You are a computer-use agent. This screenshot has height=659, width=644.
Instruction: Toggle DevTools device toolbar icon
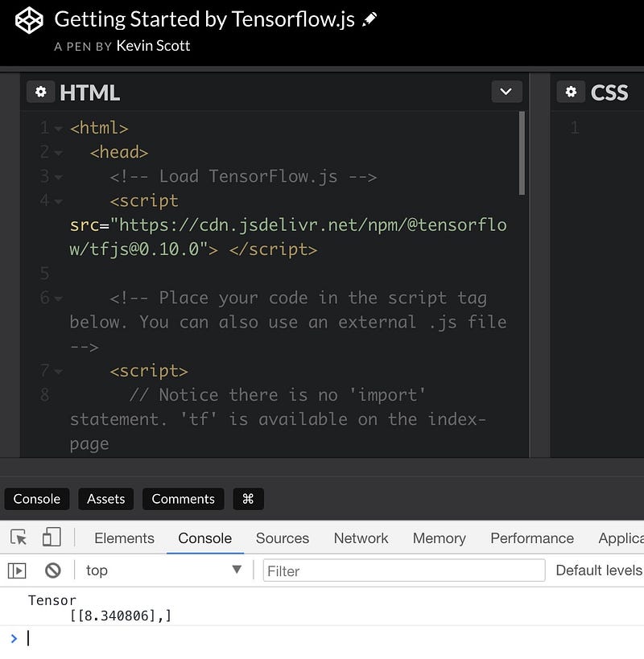click(x=52, y=537)
